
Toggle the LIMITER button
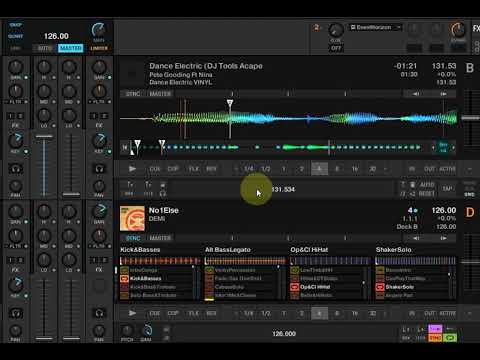pos(99,48)
